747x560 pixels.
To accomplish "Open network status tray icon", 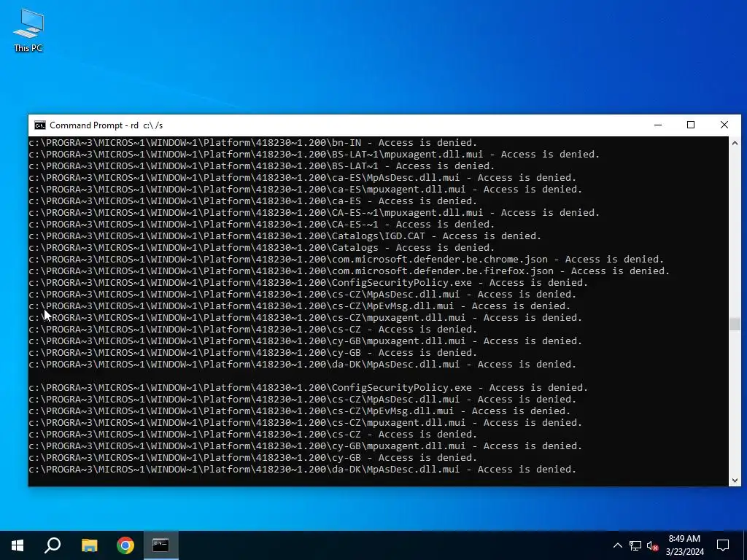I will click(x=635, y=545).
